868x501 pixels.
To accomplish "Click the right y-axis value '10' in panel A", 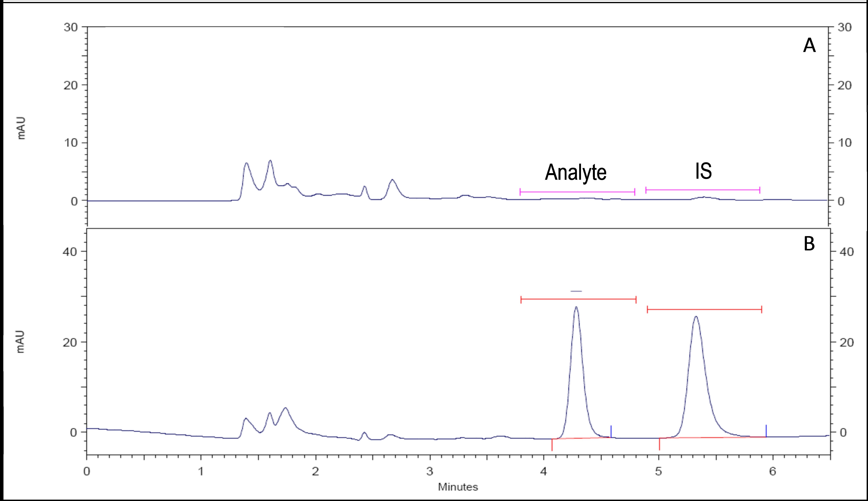I will click(845, 143).
